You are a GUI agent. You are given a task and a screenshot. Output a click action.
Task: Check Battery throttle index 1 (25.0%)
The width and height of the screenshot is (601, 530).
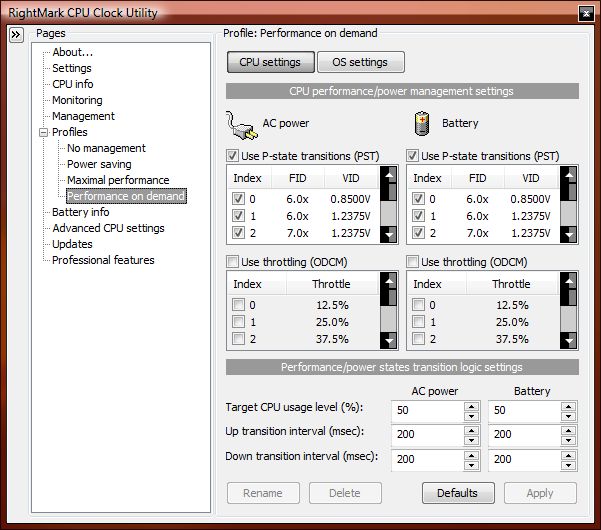click(418, 322)
